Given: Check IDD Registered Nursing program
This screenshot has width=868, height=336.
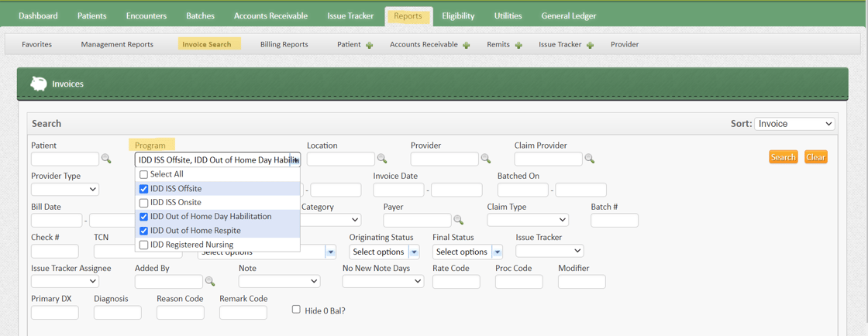Looking at the screenshot, I should [x=144, y=245].
